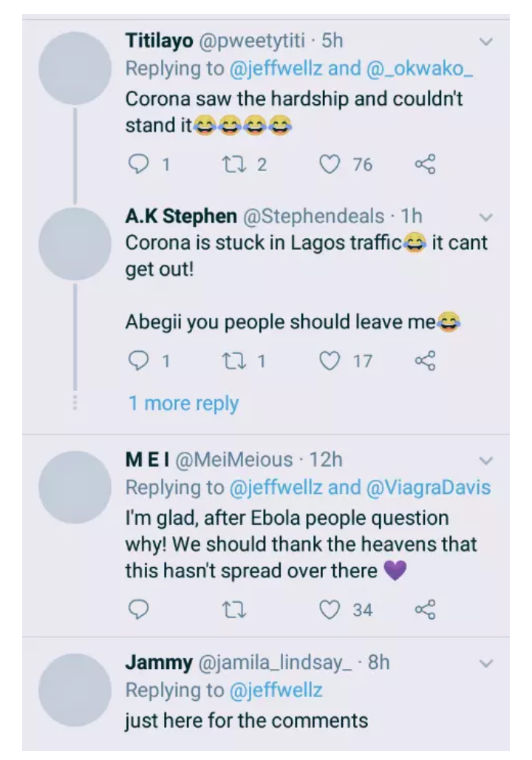Open options chevron on Jammy's tweet
This screenshot has width=532, height=760.
pos(485,663)
